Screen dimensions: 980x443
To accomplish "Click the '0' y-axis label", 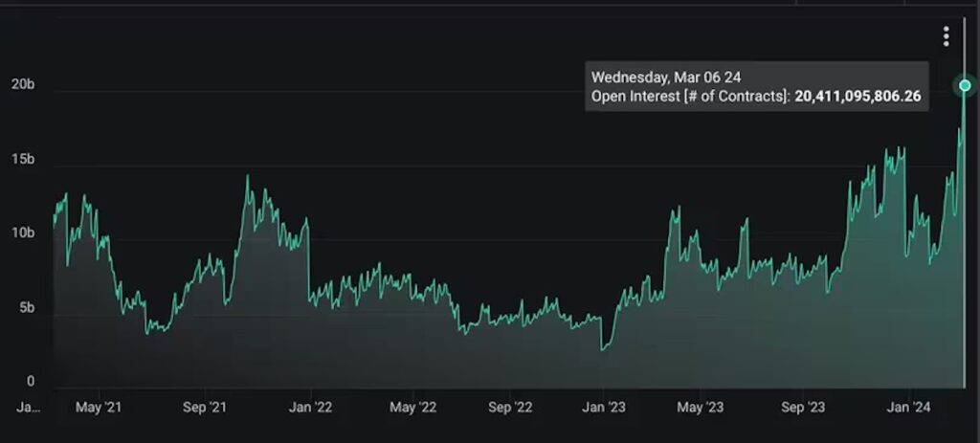I will coord(31,381).
